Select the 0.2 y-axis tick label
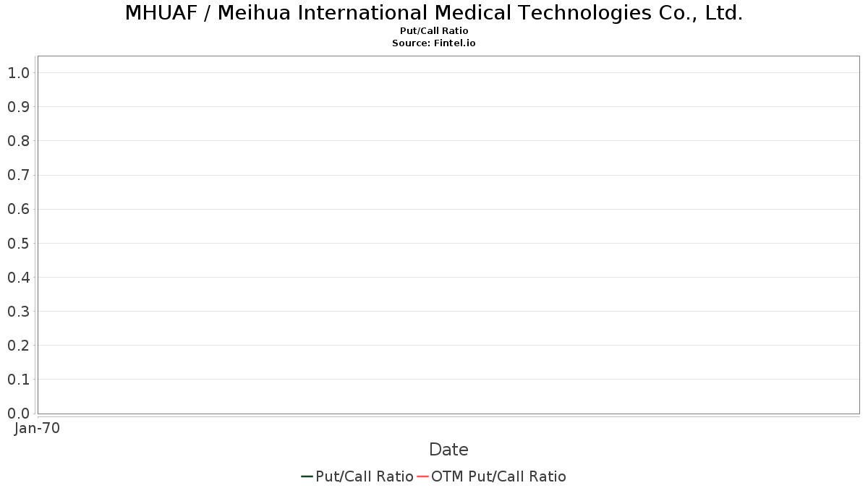868x488 pixels. (x=18, y=346)
